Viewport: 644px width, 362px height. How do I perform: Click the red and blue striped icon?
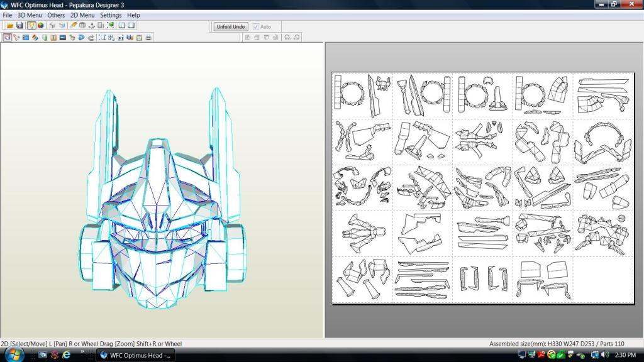pyautogui.click(x=35, y=37)
